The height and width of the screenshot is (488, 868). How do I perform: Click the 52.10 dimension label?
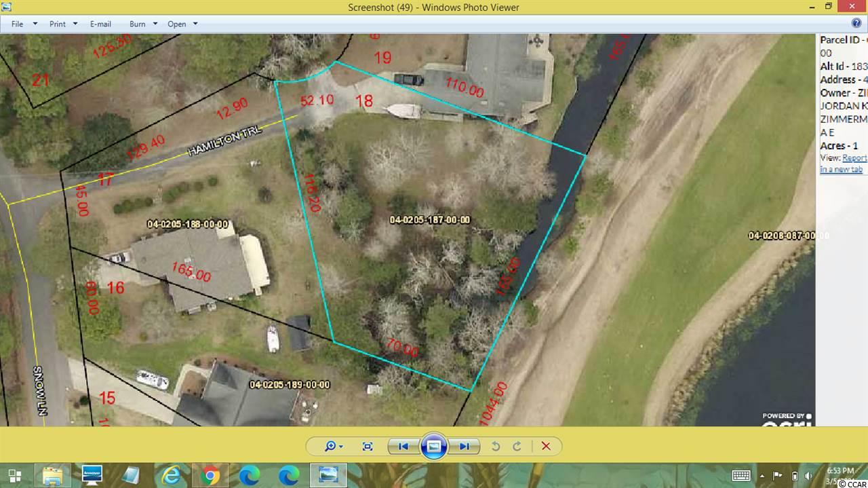coord(317,100)
